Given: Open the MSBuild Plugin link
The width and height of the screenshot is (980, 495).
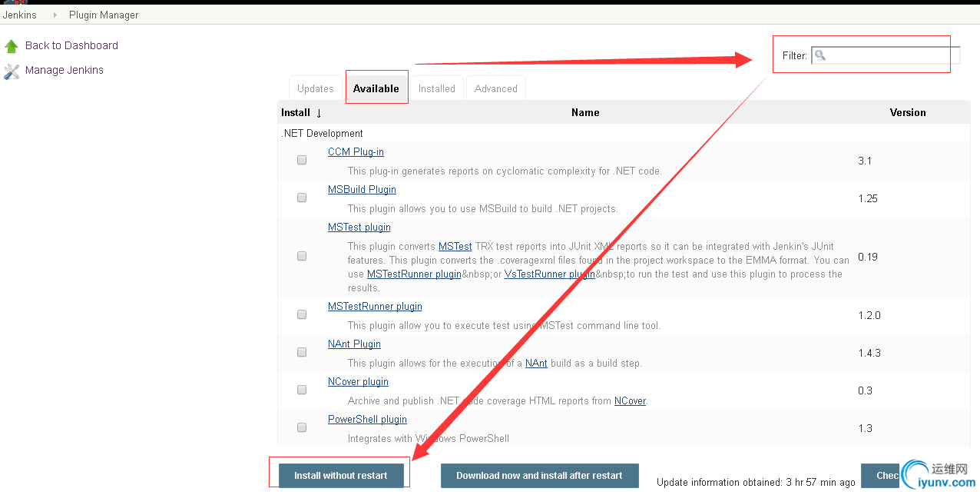Looking at the screenshot, I should 362,189.
